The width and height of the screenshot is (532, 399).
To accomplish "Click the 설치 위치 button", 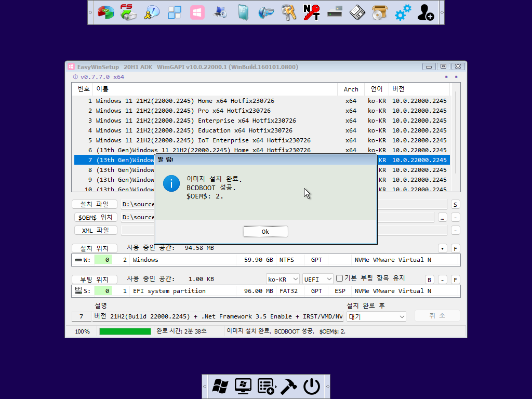I will tap(95, 248).
